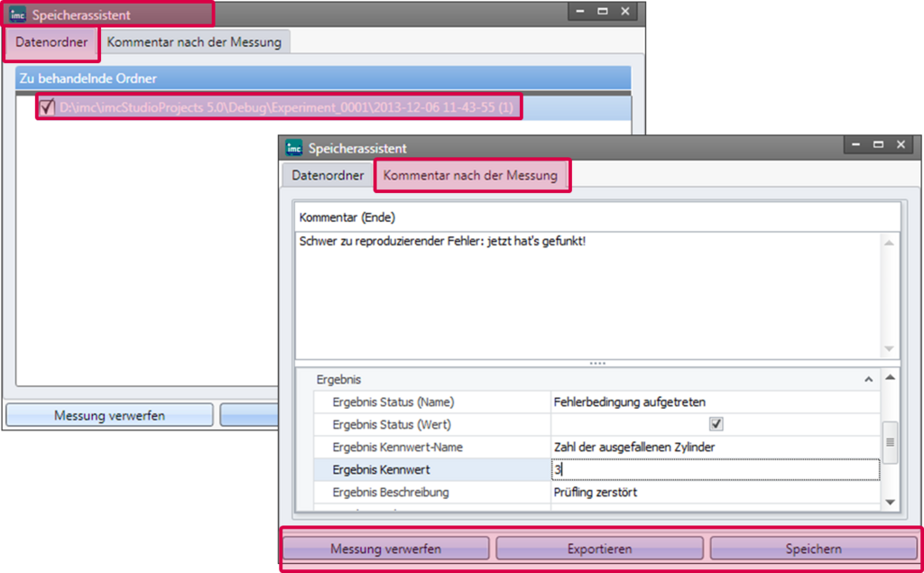Click the property list scrollbar thumb
This screenshot has width=924, height=573.
890,442
